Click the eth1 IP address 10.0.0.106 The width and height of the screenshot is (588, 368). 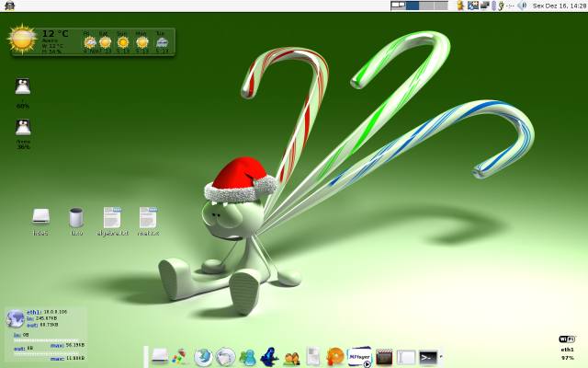tap(55, 312)
